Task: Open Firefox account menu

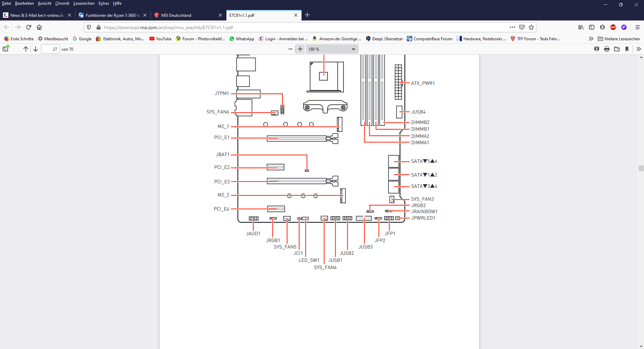Action: click(x=602, y=27)
